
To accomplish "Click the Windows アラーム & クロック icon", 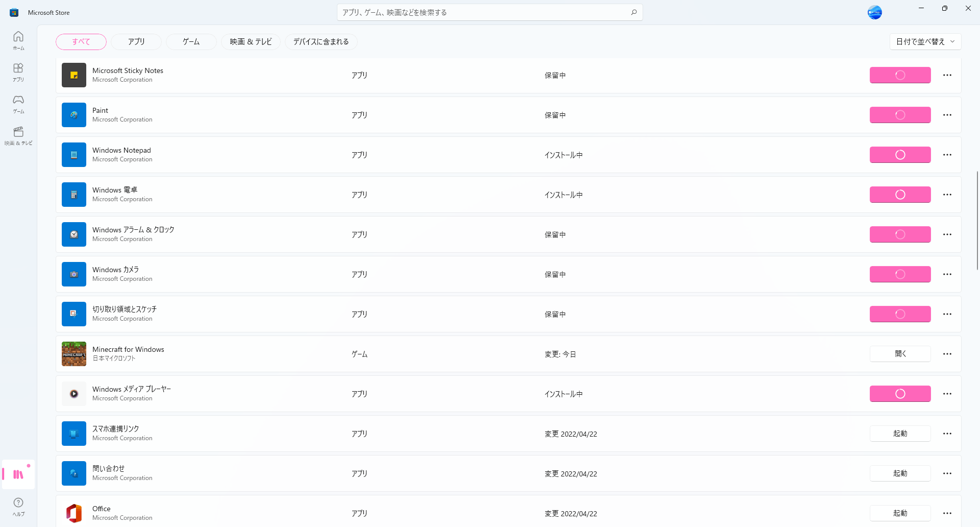I will tap(74, 234).
